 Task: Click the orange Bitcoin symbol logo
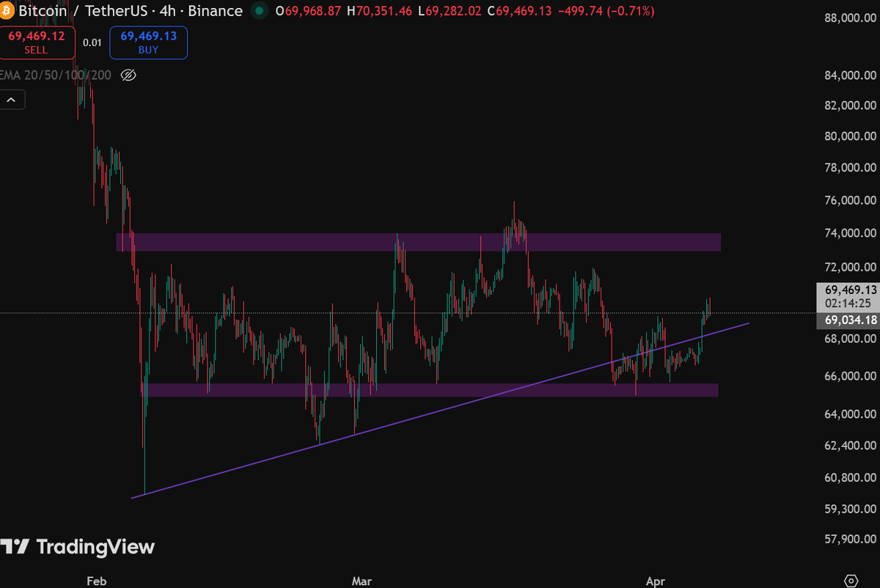tap(7, 11)
